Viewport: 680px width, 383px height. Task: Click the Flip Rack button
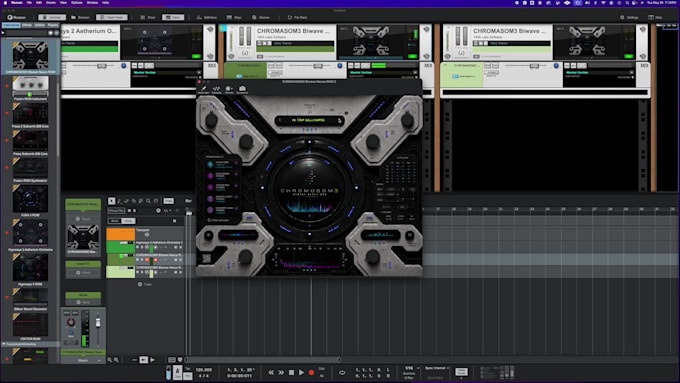tap(298, 17)
